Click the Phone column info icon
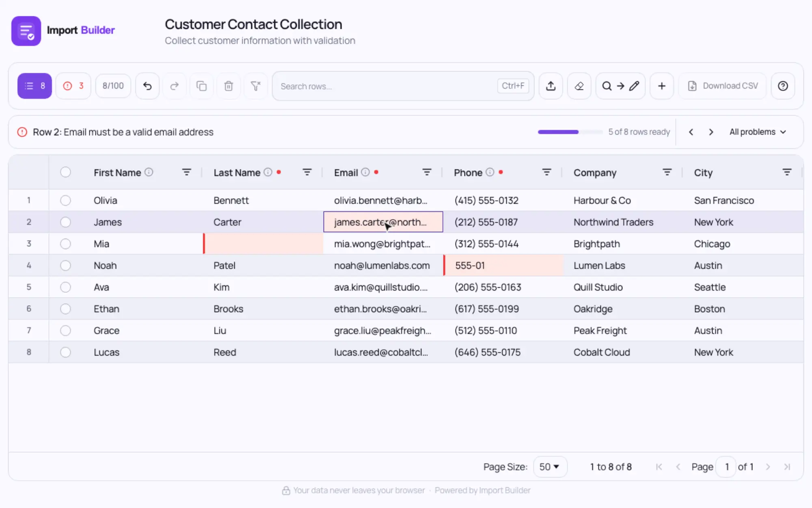 coord(490,172)
